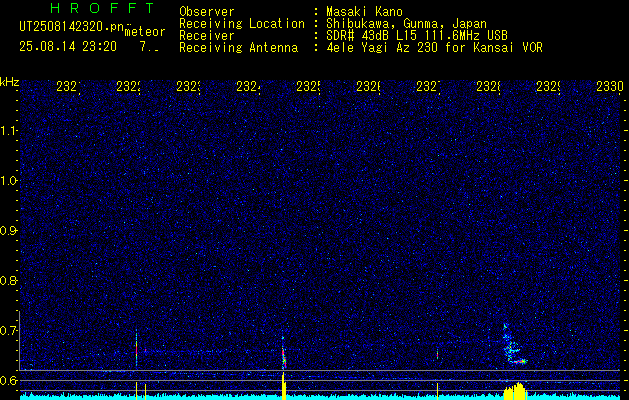Click the 'meteor' label under the file name
Screen dimensions: 629x400
point(145,32)
